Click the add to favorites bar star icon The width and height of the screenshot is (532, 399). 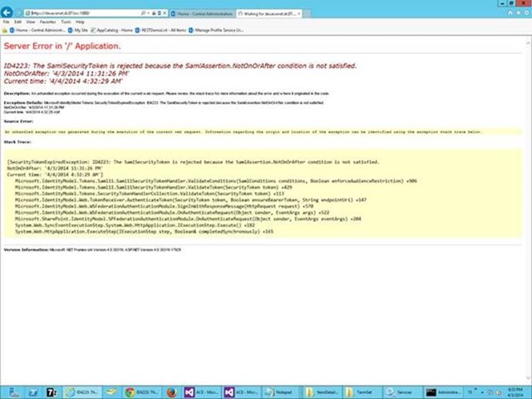5,30
